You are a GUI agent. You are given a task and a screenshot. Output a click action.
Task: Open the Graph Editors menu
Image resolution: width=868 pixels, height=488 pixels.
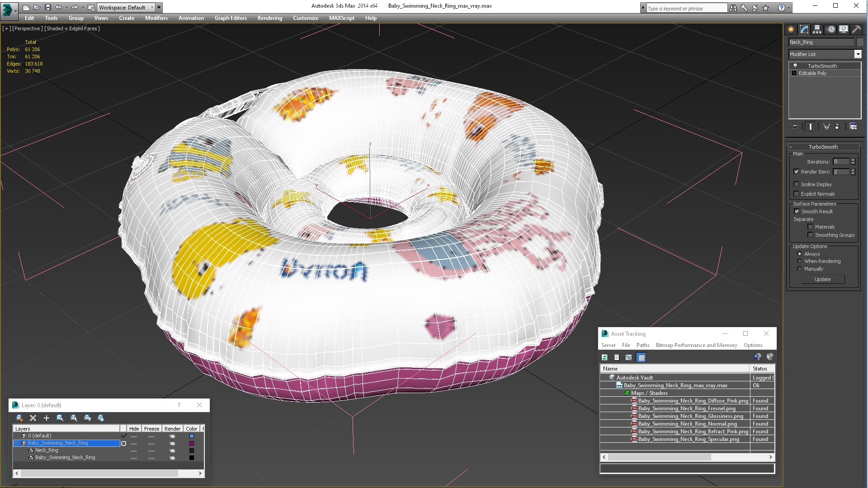coord(231,18)
